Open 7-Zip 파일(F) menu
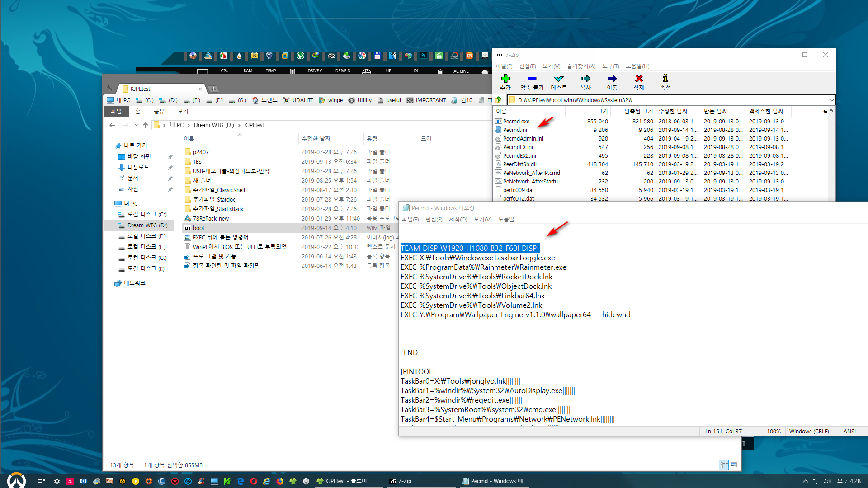The width and height of the screenshot is (868, 488). [x=504, y=66]
